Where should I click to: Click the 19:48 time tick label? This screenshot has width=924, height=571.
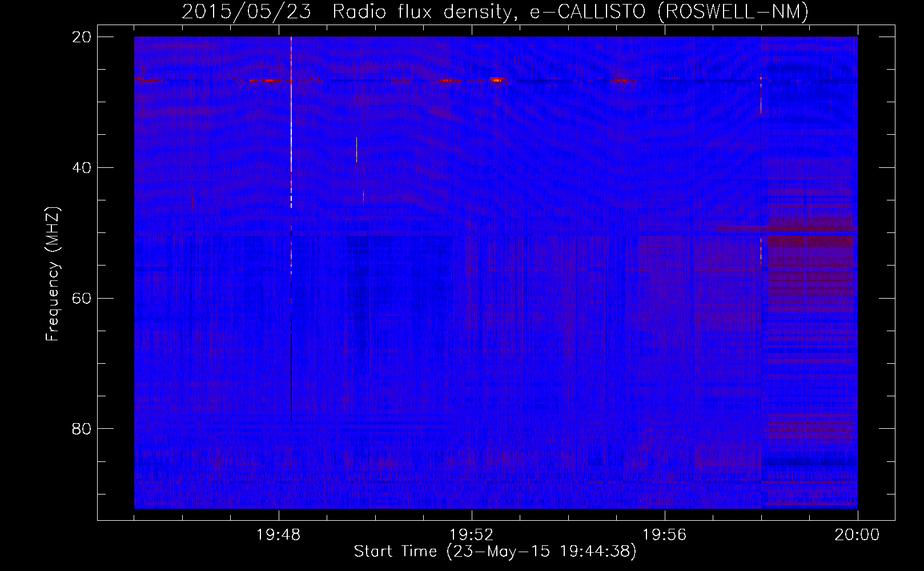pos(278,535)
